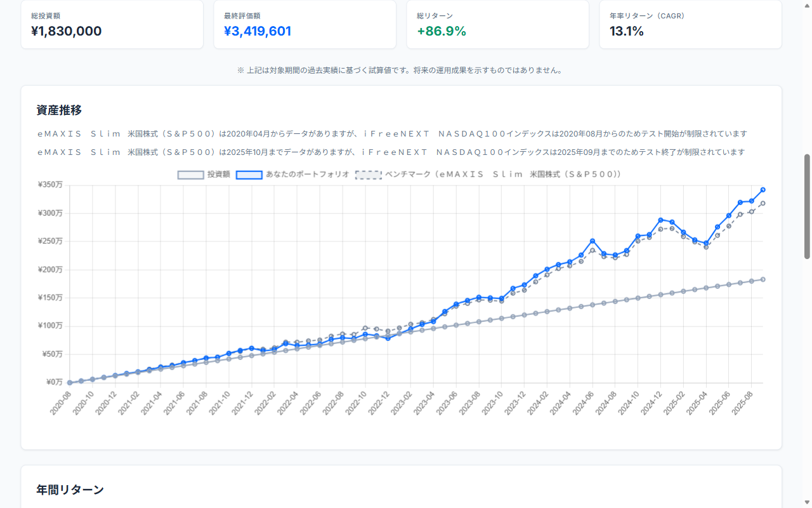Screen dimensions: 812x508
Task: Click the vertical scrollbar thumb
Action: 807,206
